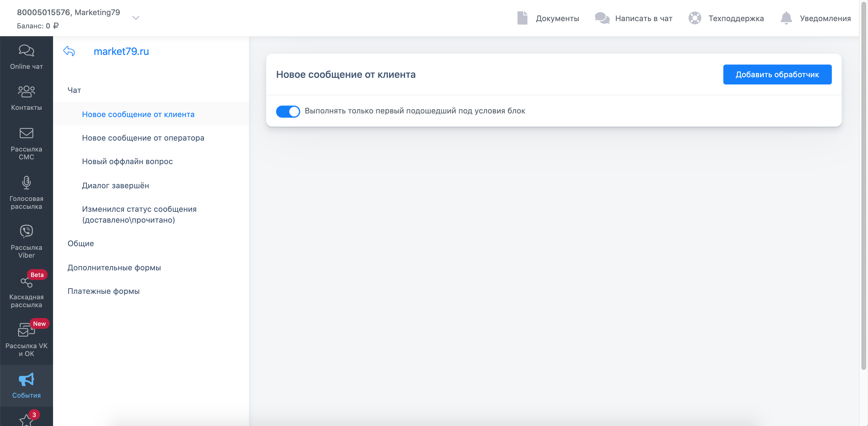Image resolution: width=868 pixels, height=426 pixels.
Task: Click the Уведомления bell icon
Action: click(x=786, y=18)
